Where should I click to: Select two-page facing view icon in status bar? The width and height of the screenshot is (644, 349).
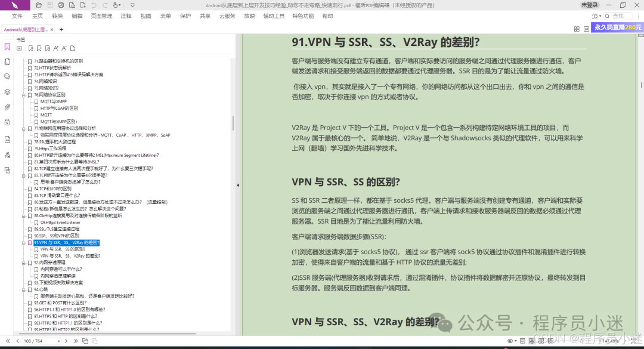(541, 341)
